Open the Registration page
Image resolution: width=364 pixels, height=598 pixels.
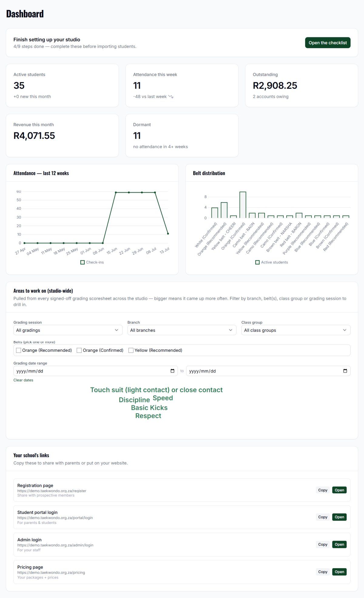click(x=339, y=490)
